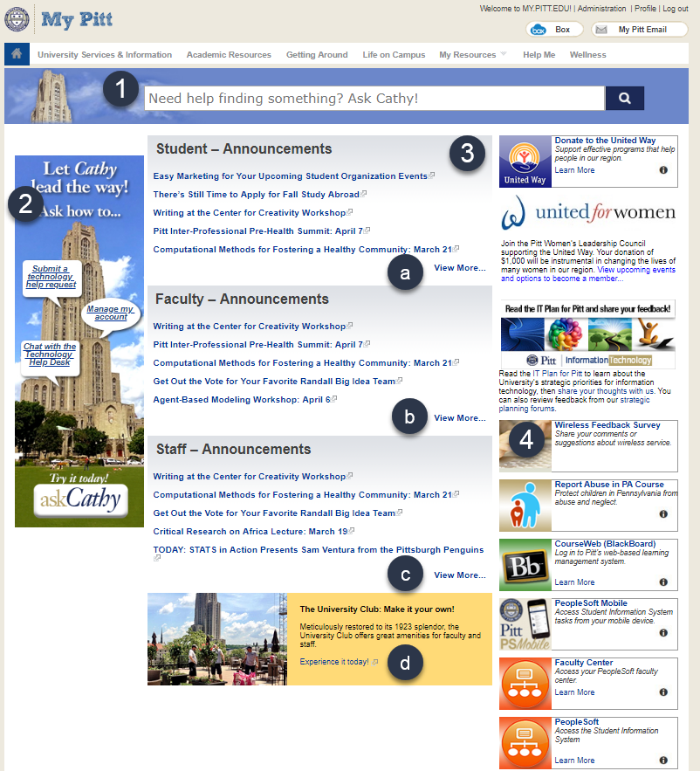Expand the My Resources dropdown arrow
This screenshot has width=700, height=771.
pyautogui.click(x=504, y=53)
